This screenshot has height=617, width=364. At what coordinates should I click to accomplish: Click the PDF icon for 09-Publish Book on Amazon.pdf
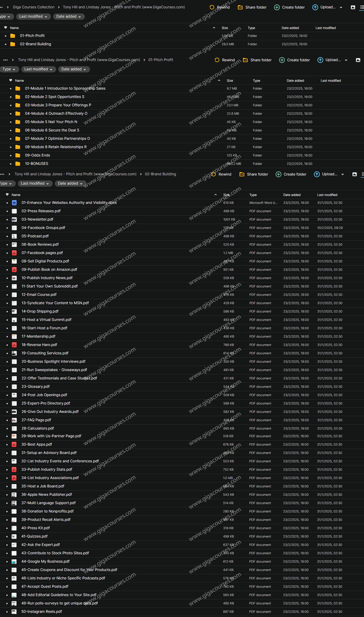click(x=14, y=270)
